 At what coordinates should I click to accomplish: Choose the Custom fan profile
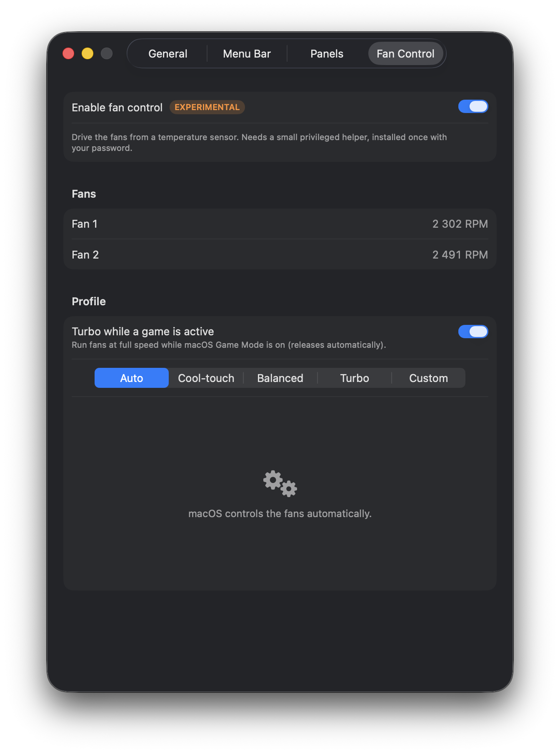[429, 378]
